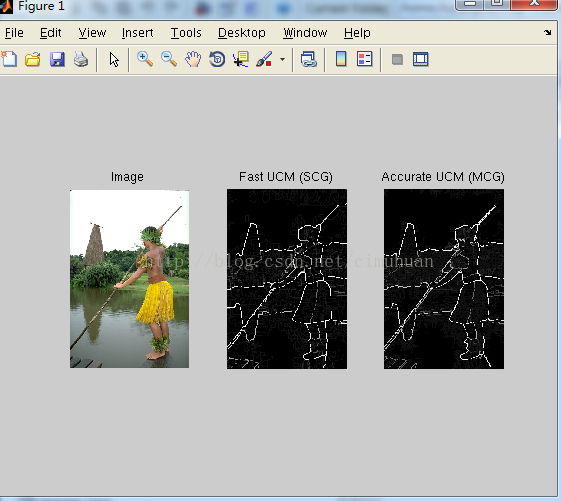
Task: Activate the Edit Plot arrow tool
Action: pyautogui.click(x=114, y=60)
